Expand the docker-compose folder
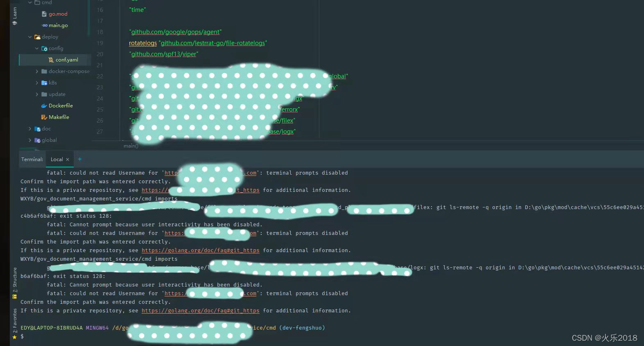This screenshot has width=644, height=346. coord(37,71)
